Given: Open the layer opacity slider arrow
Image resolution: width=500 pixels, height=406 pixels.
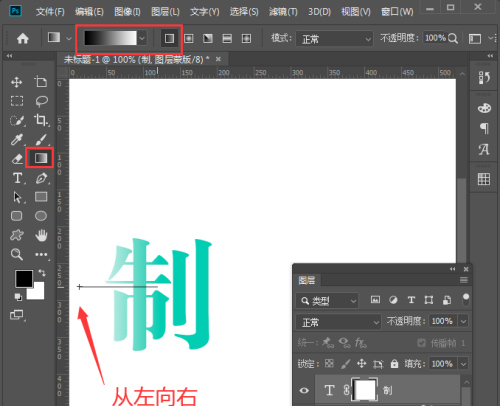Looking at the screenshot, I should point(464,321).
